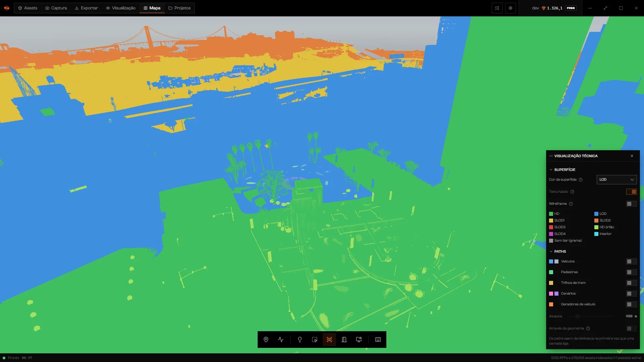This screenshot has height=362, width=644.
Task: Collapse the PATHS section
Action: pyautogui.click(x=557, y=251)
